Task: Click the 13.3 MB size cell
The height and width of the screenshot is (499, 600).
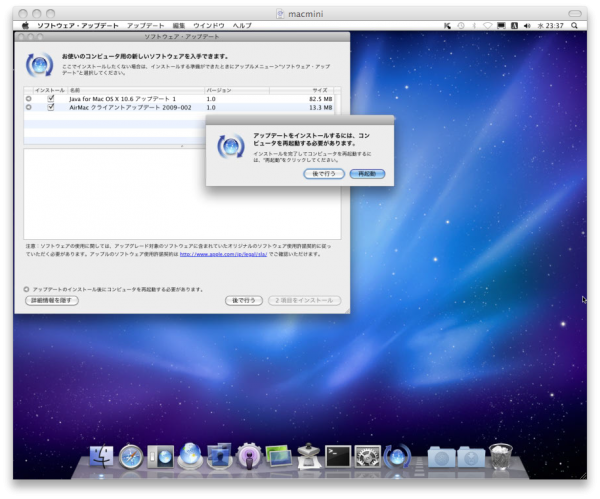Action: pyautogui.click(x=321, y=108)
